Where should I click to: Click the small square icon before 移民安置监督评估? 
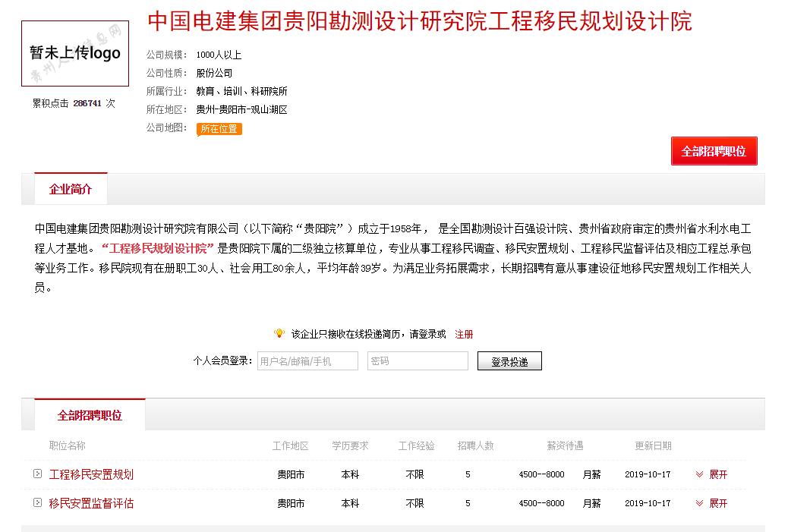click(38, 502)
